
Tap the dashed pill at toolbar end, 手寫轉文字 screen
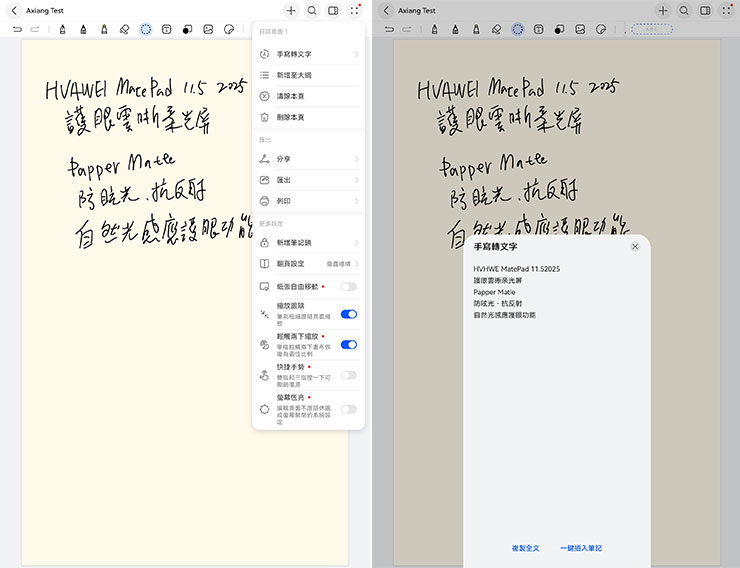(x=652, y=29)
